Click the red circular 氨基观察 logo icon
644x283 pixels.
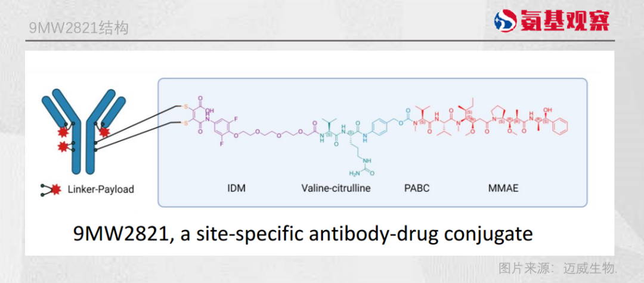pyautogui.click(x=506, y=21)
